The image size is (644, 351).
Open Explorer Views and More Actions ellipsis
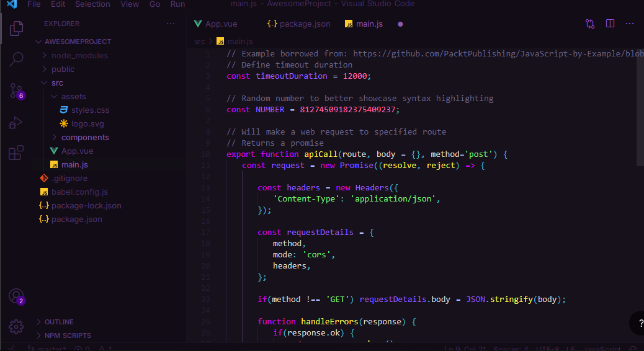171,24
